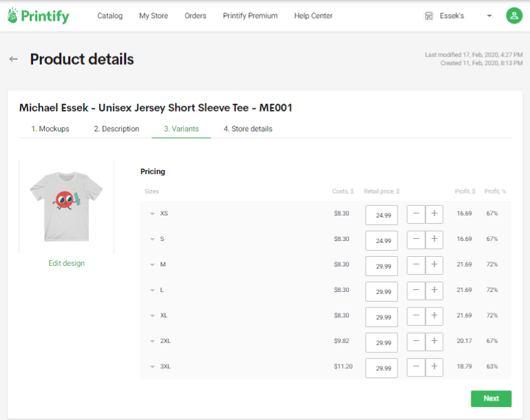
Task: Decrease the S retail price with minus
Action: 416,240
